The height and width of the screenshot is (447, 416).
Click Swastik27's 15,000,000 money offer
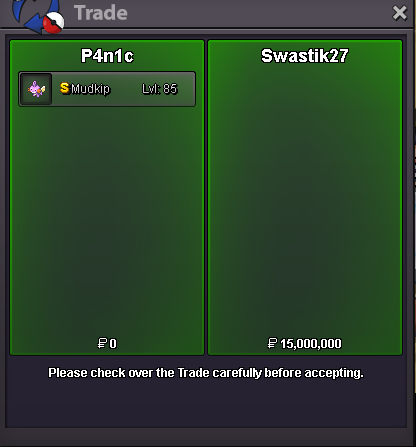[x=311, y=344]
